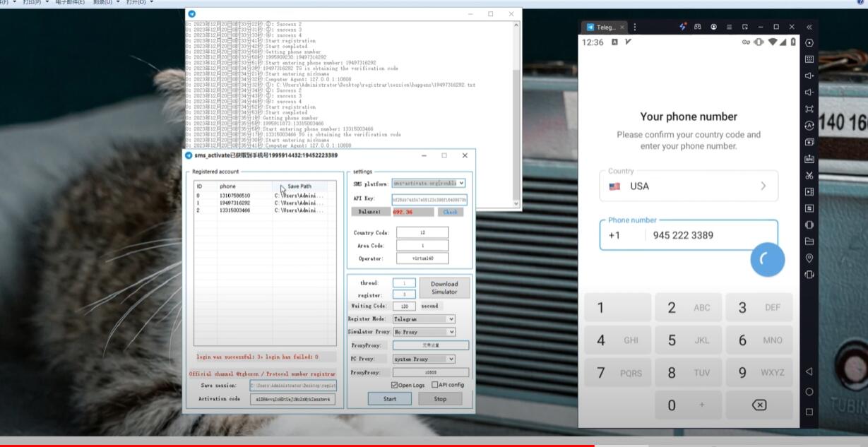
Task: Click the Download Simulator button
Action: (444, 288)
